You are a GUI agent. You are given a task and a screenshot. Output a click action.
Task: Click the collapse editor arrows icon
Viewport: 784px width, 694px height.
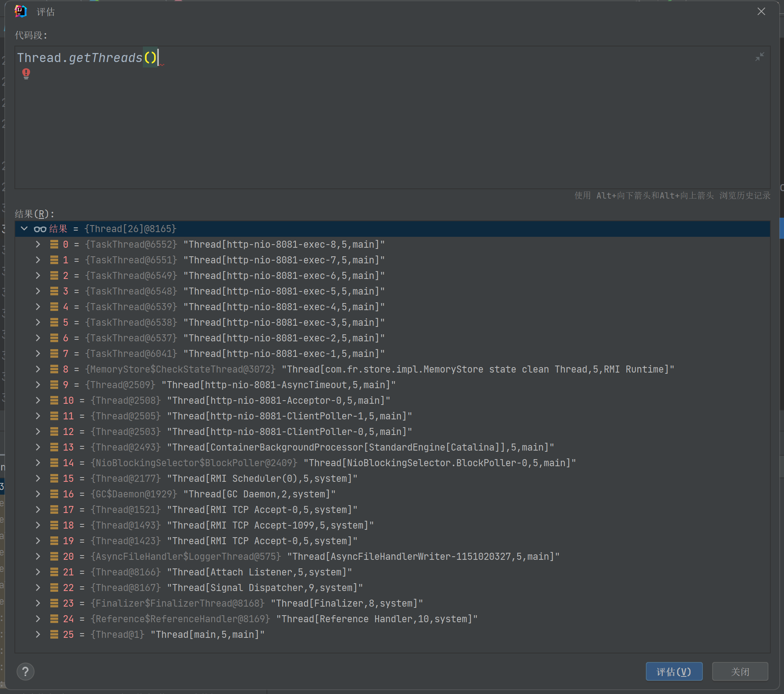[x=759, y=57]
